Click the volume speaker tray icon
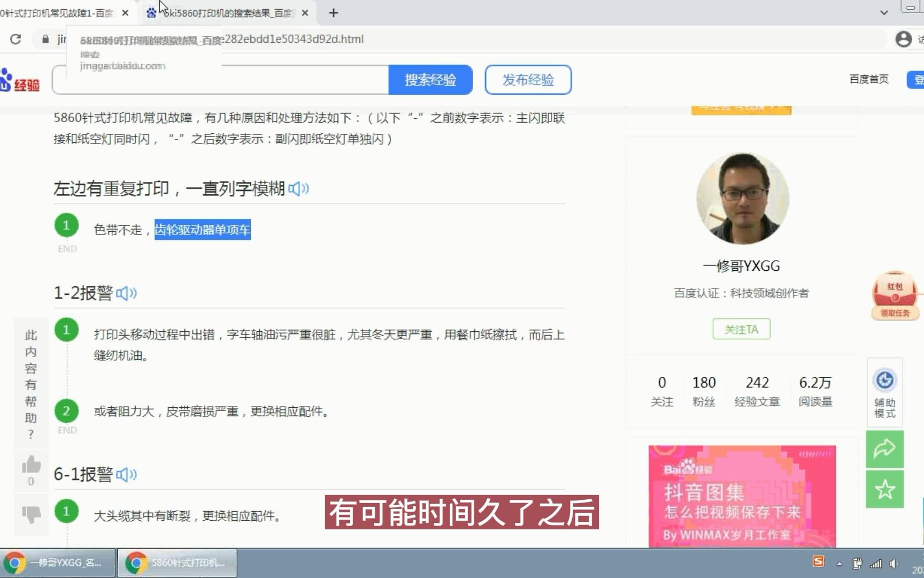This screenshot has height=578, width=924. [x=894, y=563]
